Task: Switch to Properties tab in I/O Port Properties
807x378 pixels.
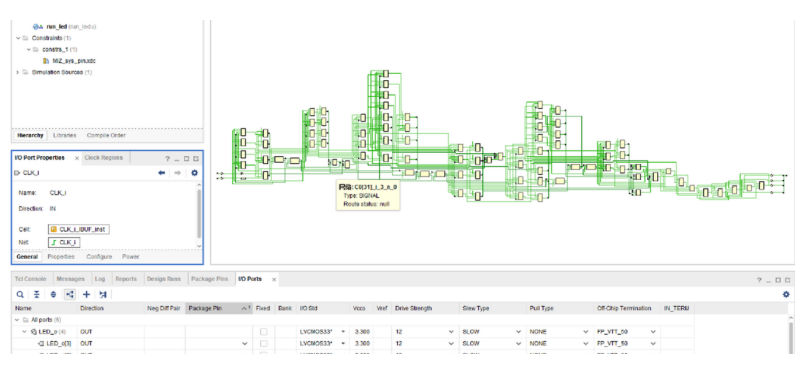Action: click(x=61, y=256)
